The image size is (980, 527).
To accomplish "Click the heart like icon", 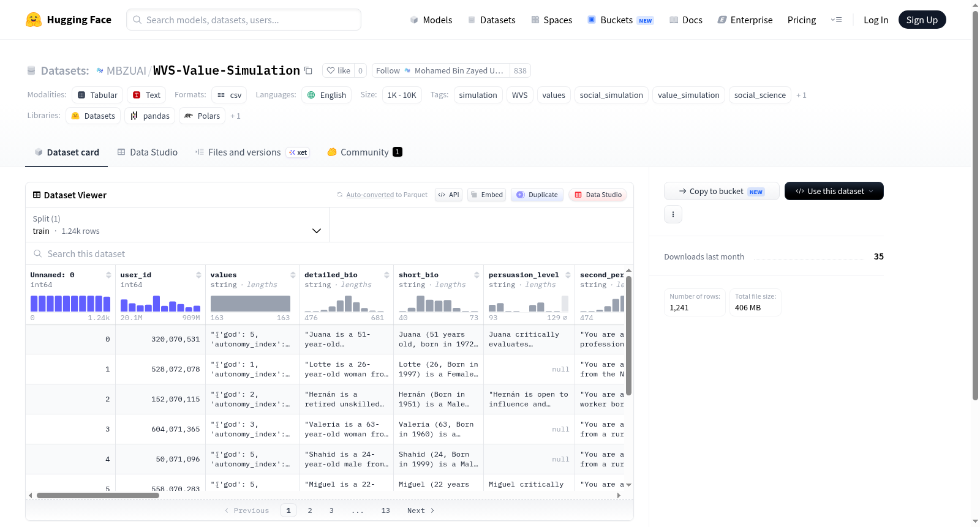I will pyautogui.click(x=331, y=70).
